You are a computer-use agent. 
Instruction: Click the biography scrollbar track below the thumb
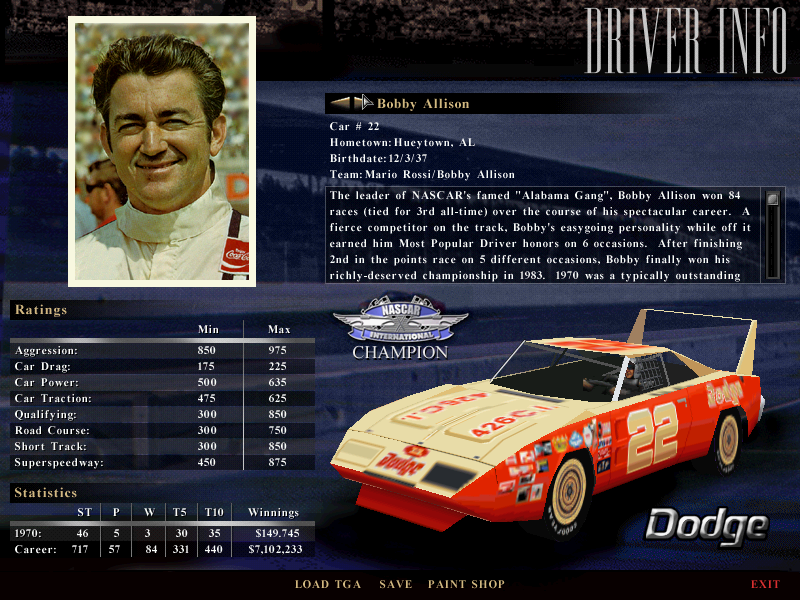(772, 242)
